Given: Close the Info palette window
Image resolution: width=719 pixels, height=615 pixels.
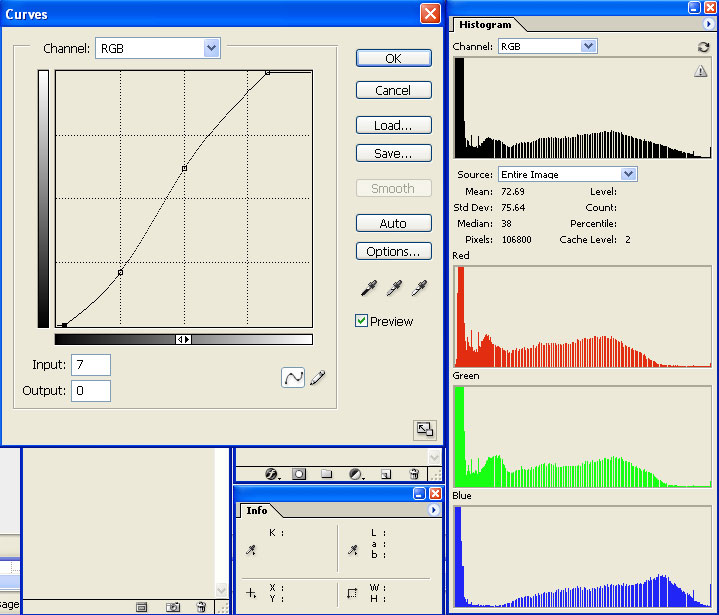Looking at the screenshot, I should (435, 493).
